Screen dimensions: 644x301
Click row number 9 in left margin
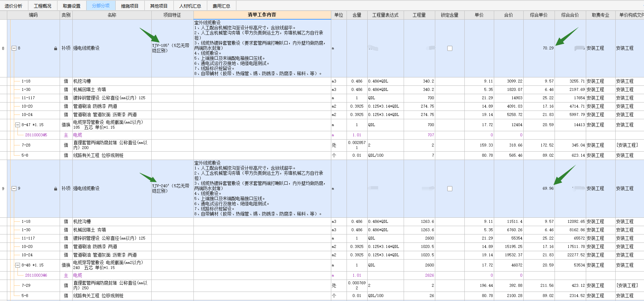(x=3, y=188)
